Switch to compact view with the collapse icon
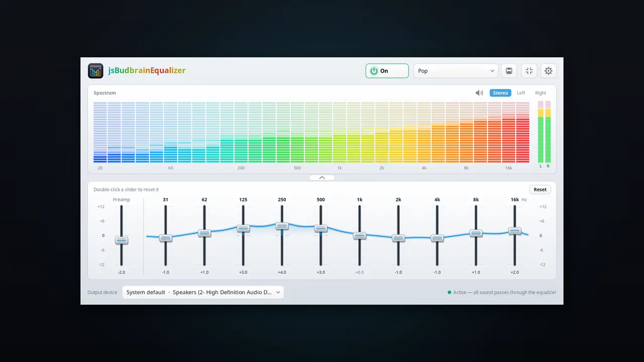644x362 pixels. [529, 71]
